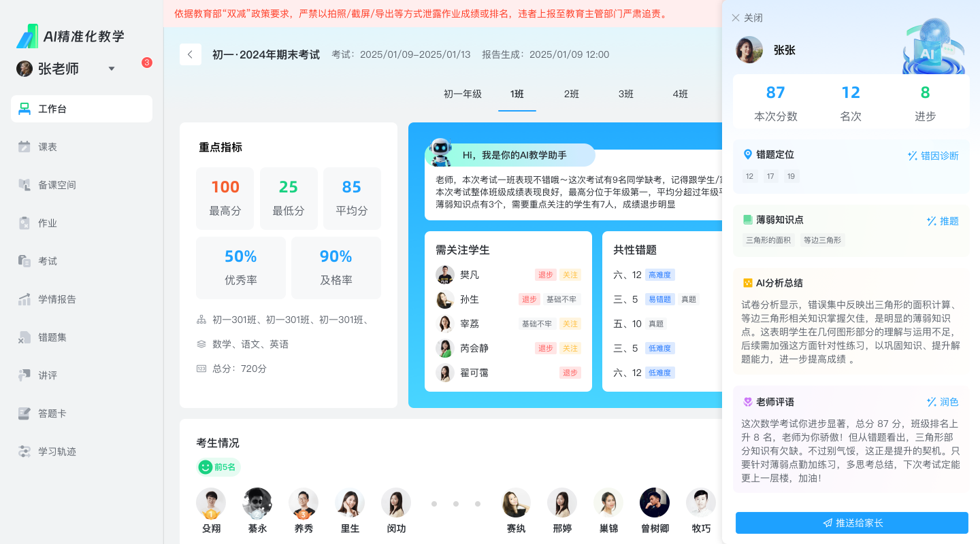
Task: Click the AI精准化教学 logo
Action: click(x=71, y=36)
